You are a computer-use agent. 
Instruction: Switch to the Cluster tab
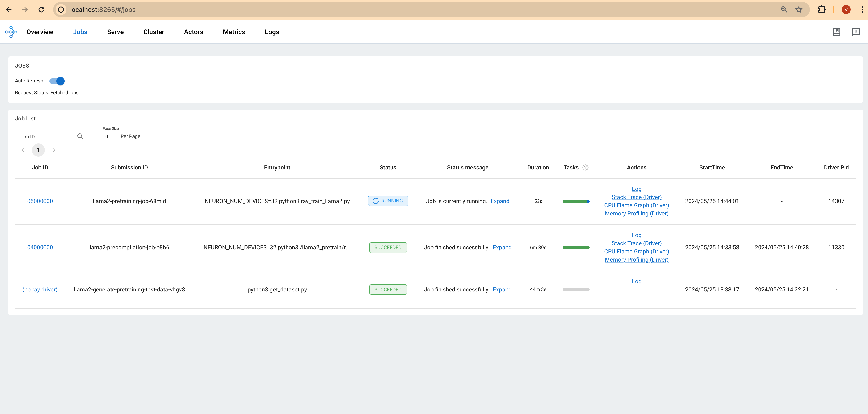point(154,32)
